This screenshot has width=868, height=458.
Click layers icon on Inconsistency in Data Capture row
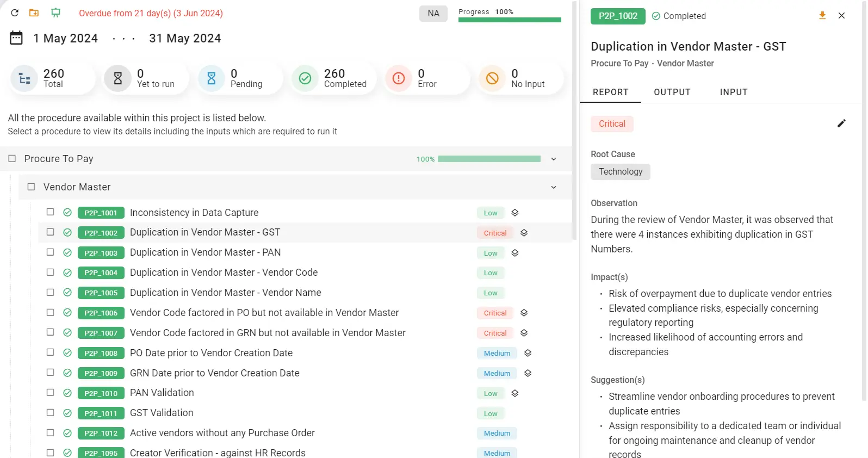point(514,213)
